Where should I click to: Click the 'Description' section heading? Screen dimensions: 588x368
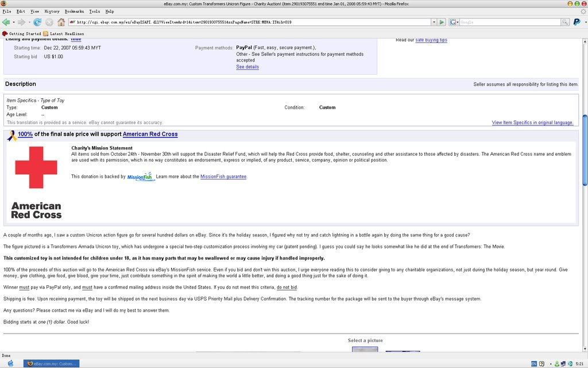(21, 84)
